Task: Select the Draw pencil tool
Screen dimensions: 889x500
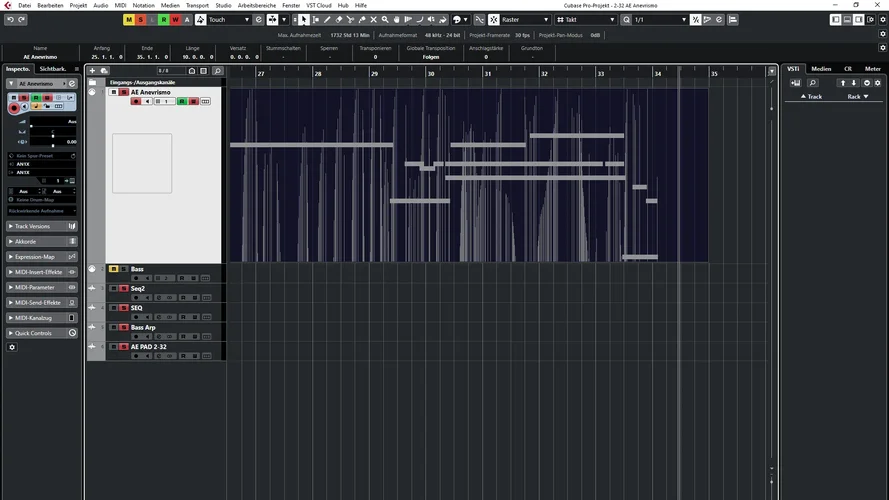Action: [326, 20]
